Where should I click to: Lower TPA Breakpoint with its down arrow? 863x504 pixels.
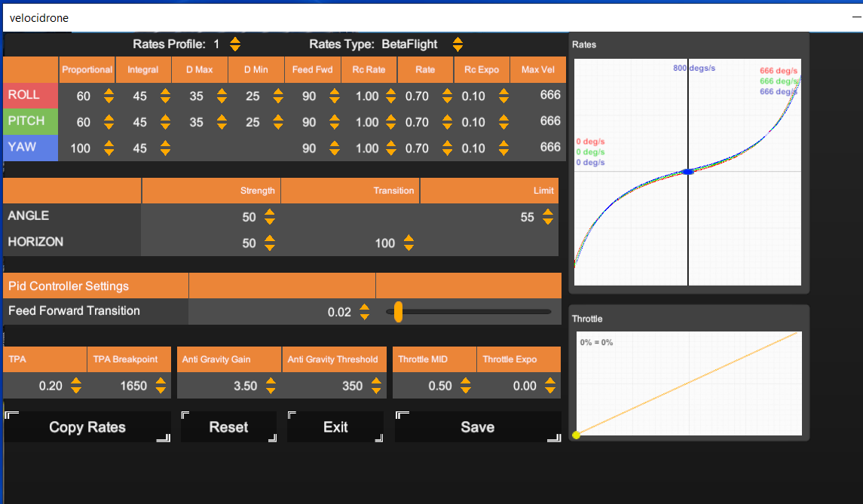pyautogui.click(x=160, y=390)
